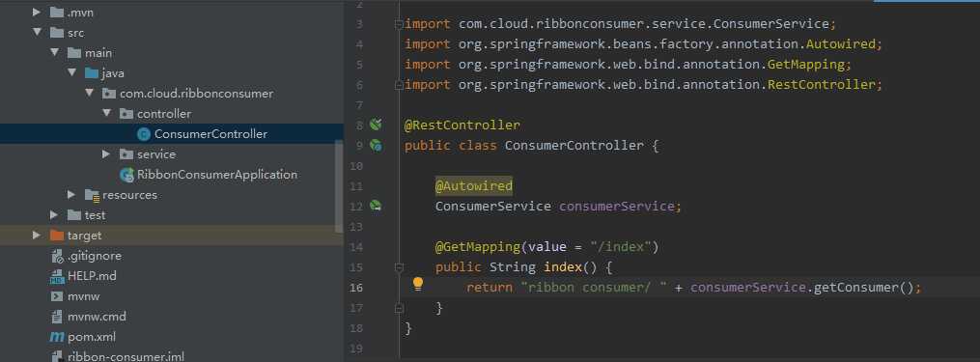Image resolution: width=980 pixels, height=362 pixels.
Task: Click the test folder icon
Action: pos(74,215)
